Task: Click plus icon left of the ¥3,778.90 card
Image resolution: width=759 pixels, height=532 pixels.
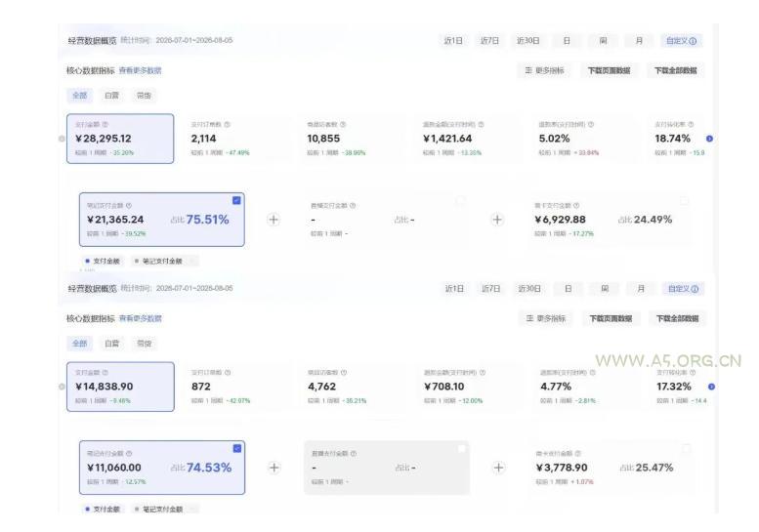Action: (498, 468)
